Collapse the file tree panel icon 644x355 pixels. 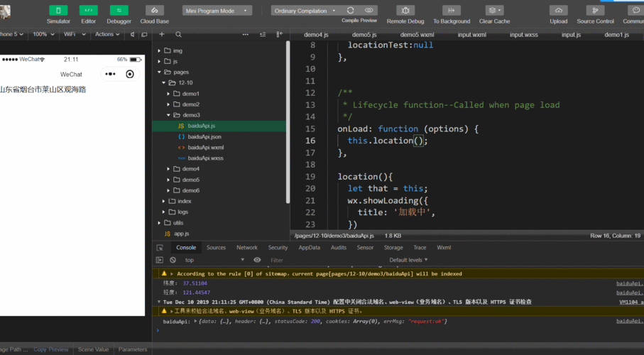coord(280,35)
